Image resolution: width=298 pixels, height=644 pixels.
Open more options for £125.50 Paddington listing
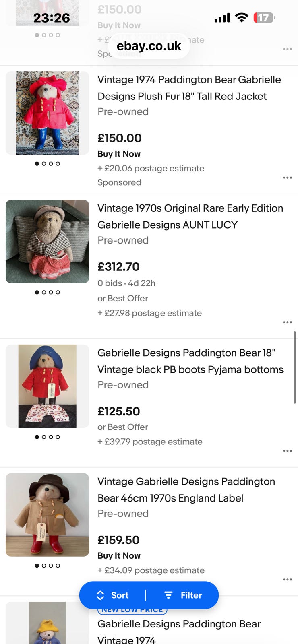tap(287, 451)
